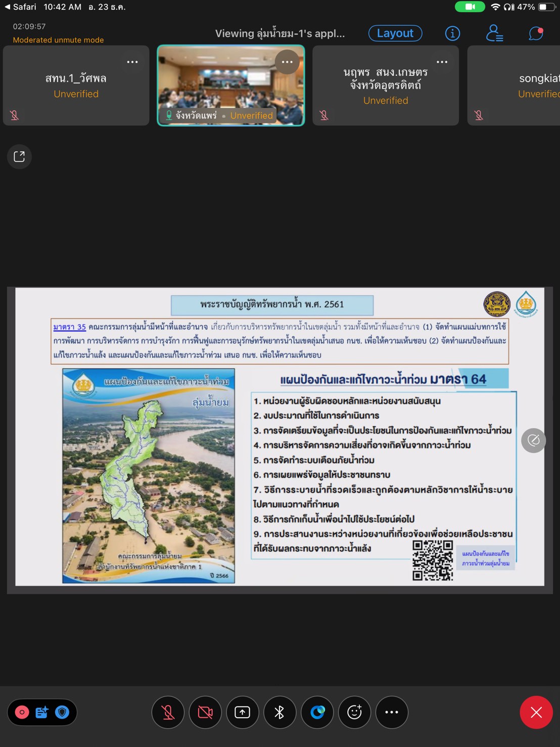Open options for นฤพร participant tile
This screenshot has width=560, height=747.
click(442, 62)
